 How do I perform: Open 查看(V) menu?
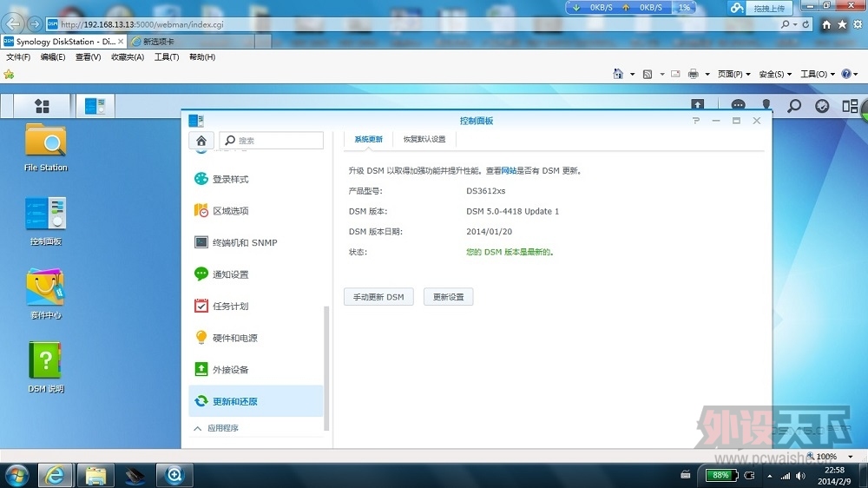coord(88,57)
